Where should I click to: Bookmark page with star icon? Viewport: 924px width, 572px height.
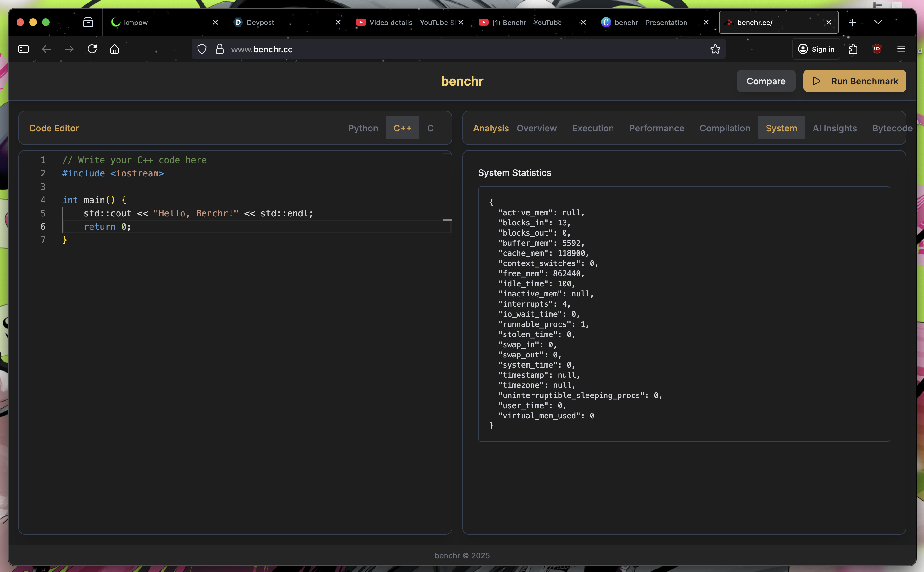tap(715, 49)
